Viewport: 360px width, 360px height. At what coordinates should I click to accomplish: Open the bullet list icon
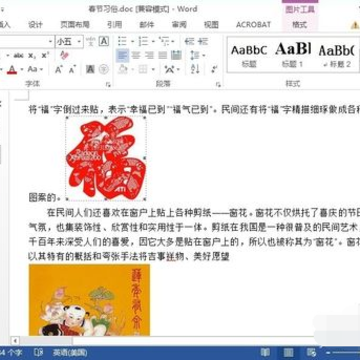point(122,42)
